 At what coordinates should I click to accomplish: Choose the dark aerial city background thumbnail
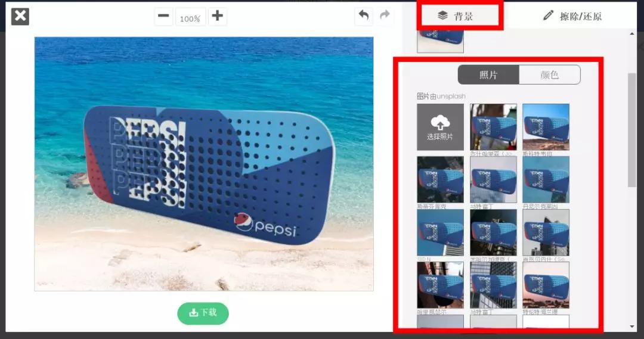tap(440, 179)
